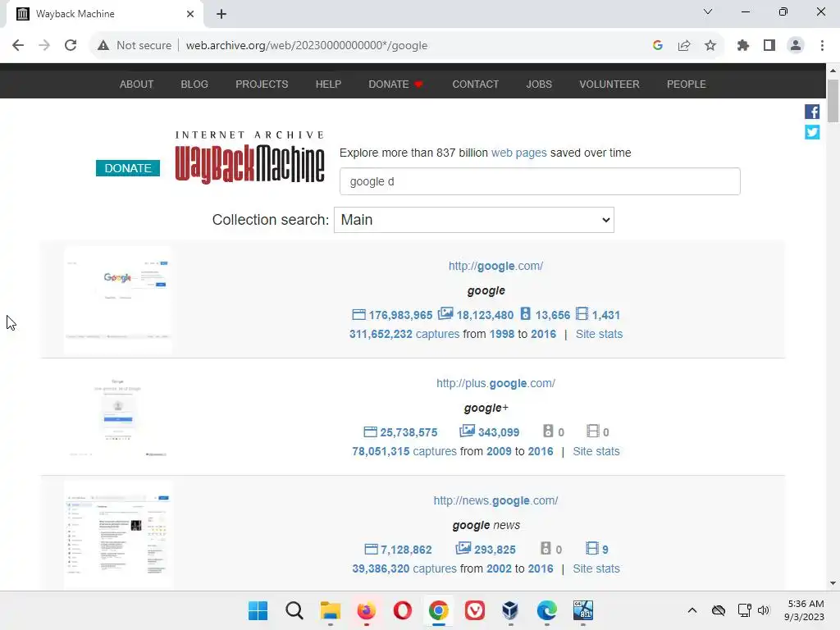840x630 pixels.
Task: Click the clock showing 5:36 AM
Action: coord(806,604)
